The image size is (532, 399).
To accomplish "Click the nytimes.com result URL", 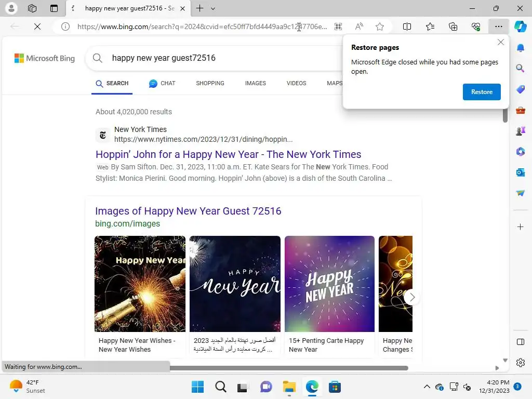I will point(203,139).
